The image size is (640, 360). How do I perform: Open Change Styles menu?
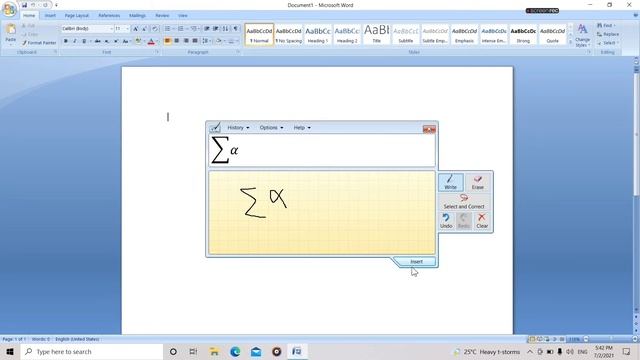point(582,35)
